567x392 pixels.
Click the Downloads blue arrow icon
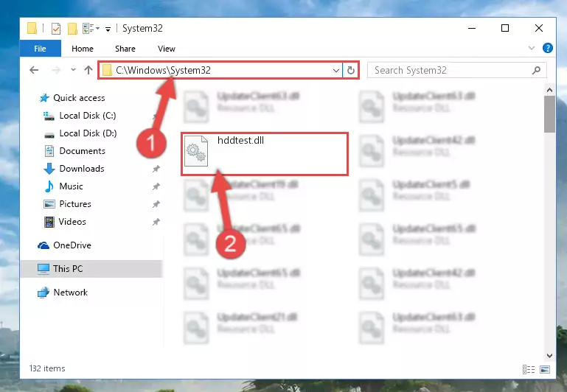pos(49,169)
